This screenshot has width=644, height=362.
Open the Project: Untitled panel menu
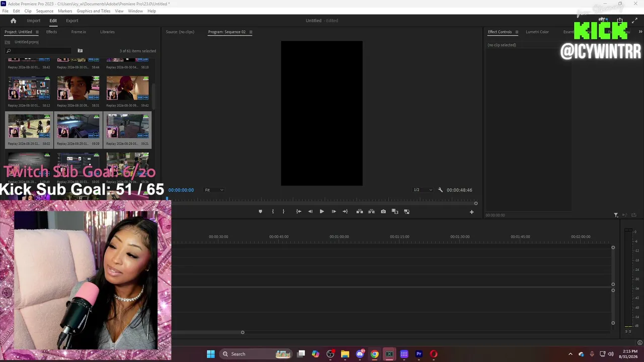[x=37, y=32]
